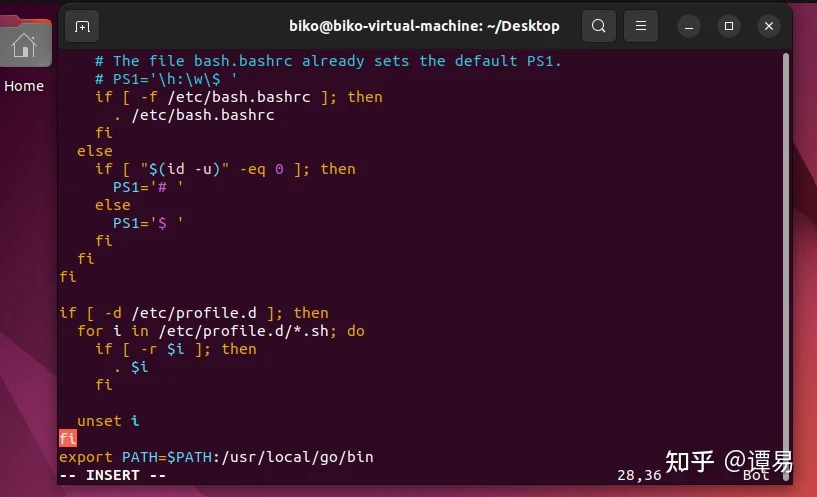Open a new terminal tab
This screenshot has height=497, width=817.
coord(82,26)
